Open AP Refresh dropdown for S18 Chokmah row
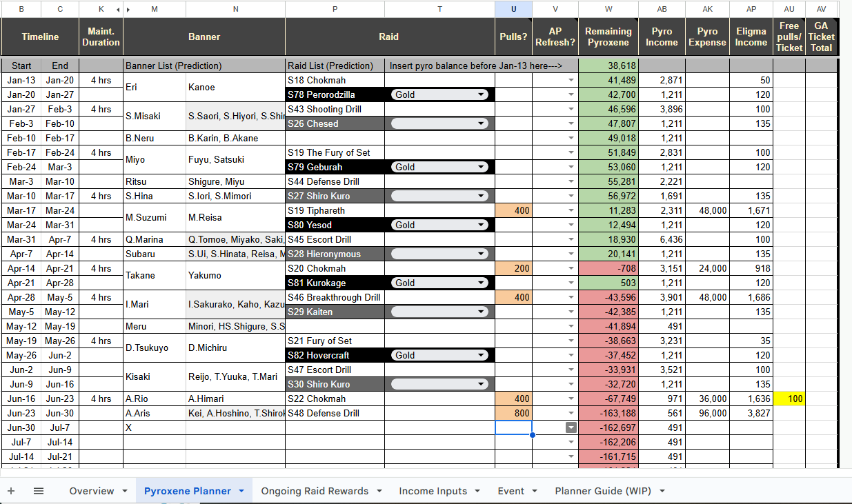Image resolution: width=852 pixels, height=504 pixels. pyautogui.click(x=571, y=80)
